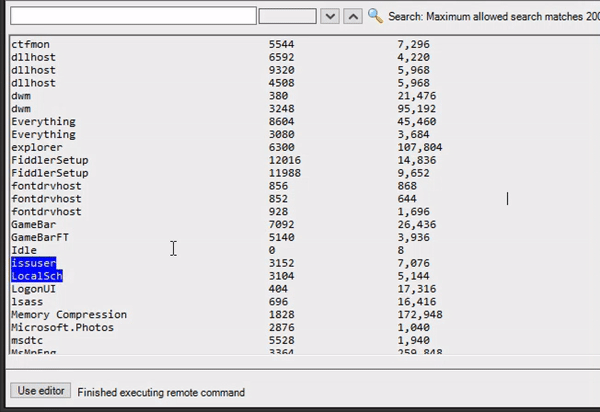
Task: Click the explorer process line
Action: click(36, 147)
